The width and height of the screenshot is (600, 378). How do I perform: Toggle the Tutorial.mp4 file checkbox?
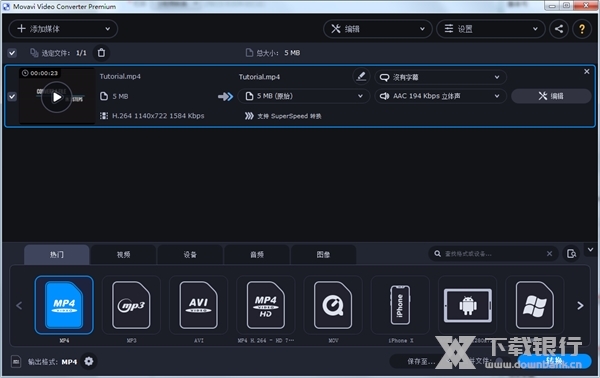tap(12, 96)
